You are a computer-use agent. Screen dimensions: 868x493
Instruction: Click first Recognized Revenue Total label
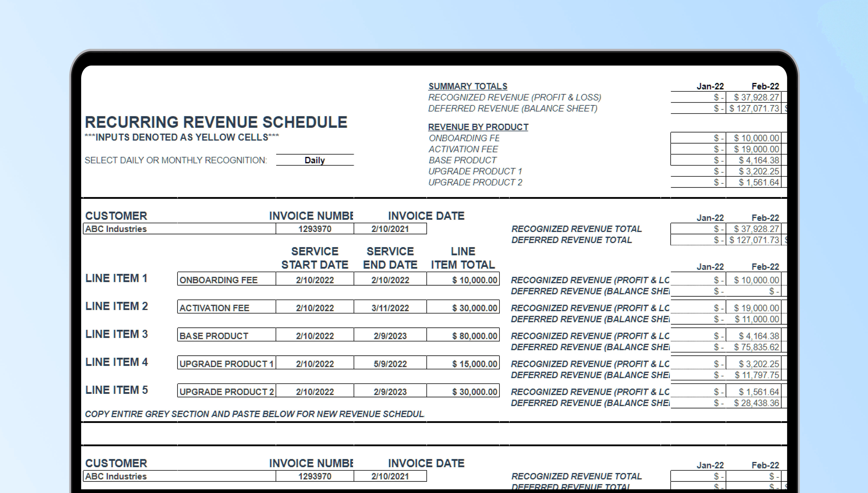coord(577,229)
